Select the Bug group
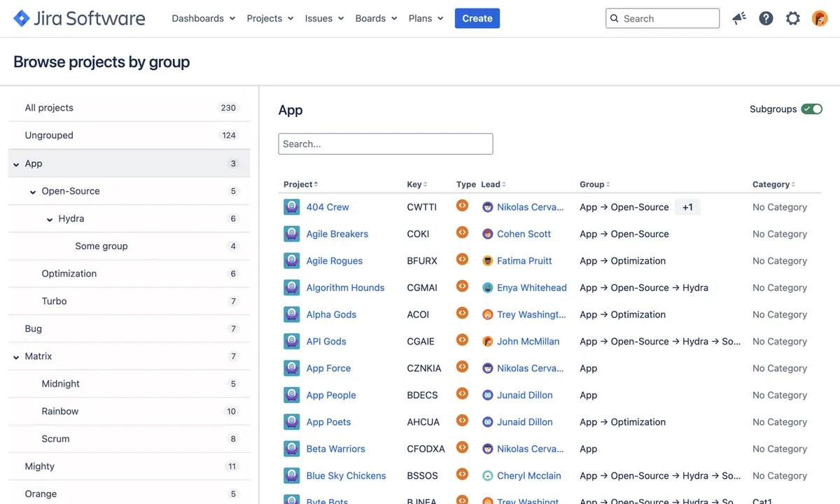 click(x=129, y=328)
